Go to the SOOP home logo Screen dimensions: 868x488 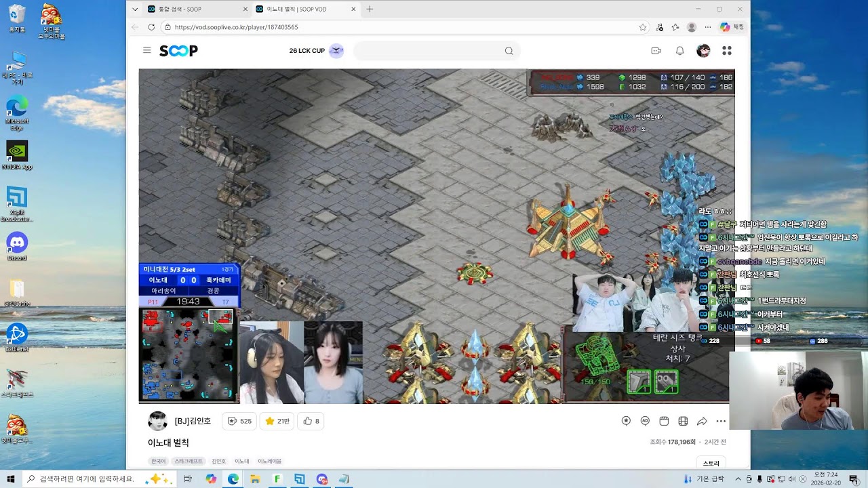pyautogui.click(x=178, y=51)
